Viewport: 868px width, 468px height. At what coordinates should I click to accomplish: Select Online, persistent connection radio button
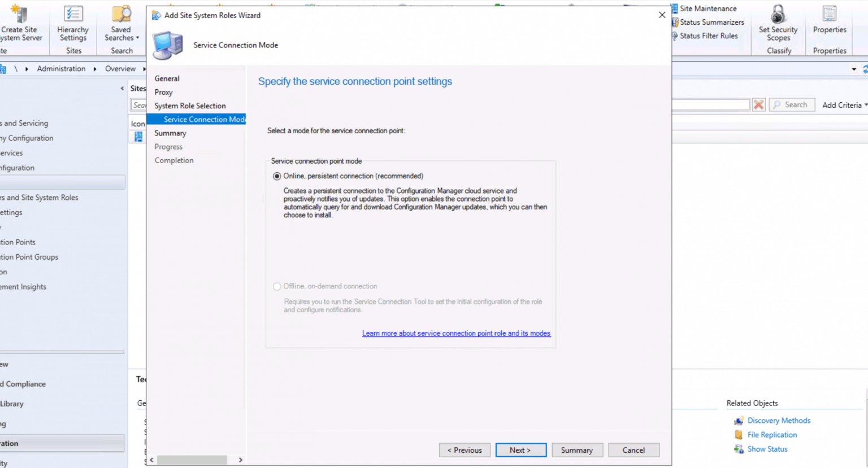point(277,176)
